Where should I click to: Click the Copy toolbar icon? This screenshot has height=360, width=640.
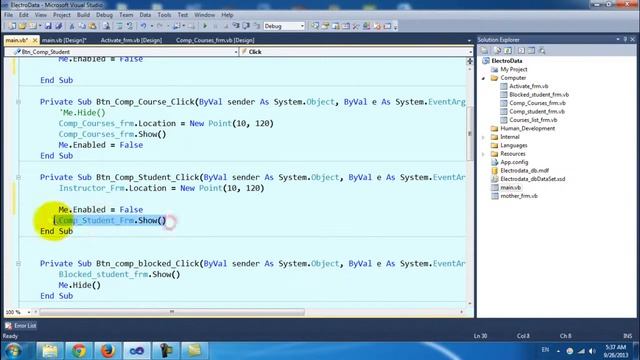click(82, 26)
